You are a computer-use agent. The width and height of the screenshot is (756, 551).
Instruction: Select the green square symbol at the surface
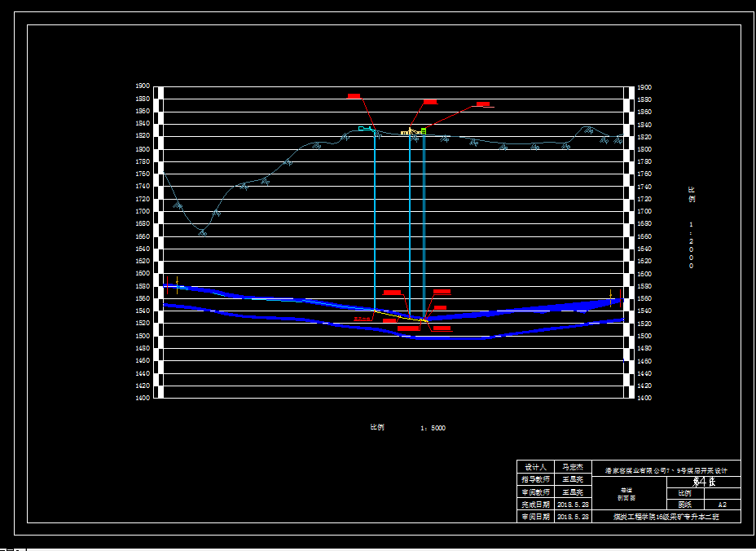point(424,130)
